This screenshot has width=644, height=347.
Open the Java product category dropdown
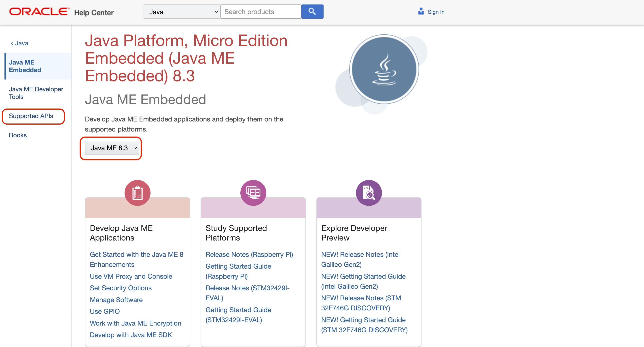pyautogui.click(x=182, y=12)
